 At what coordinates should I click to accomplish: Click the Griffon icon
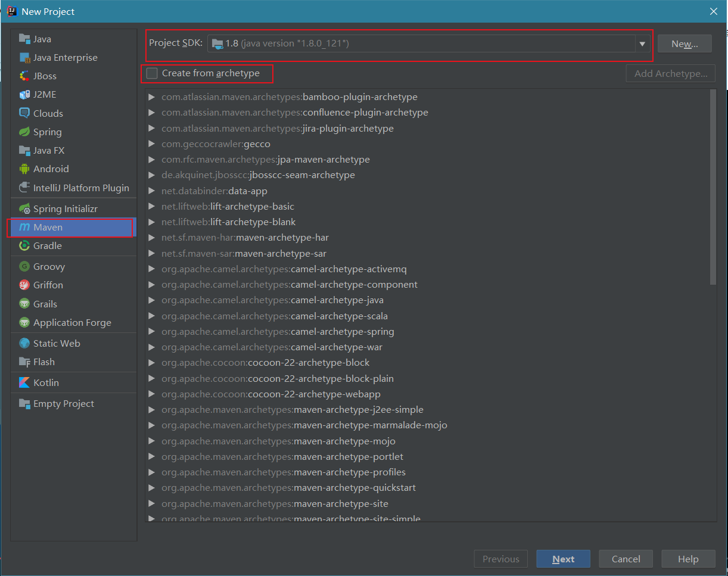pos(24,285)
